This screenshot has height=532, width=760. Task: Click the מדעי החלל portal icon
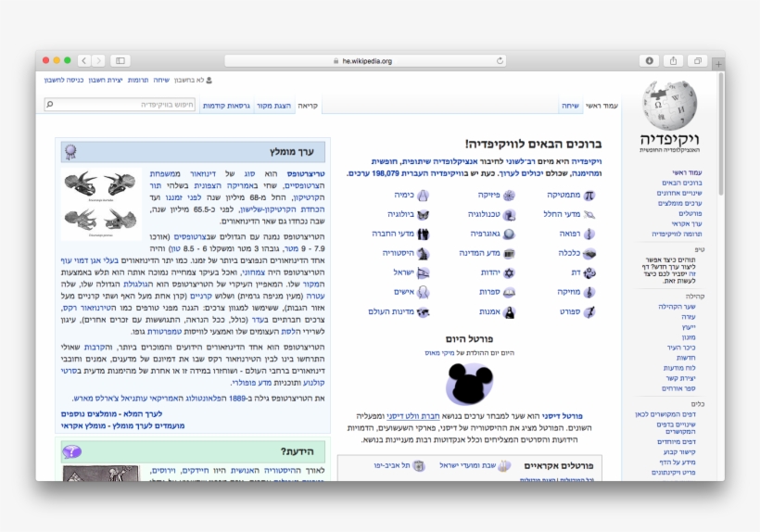point(589,215)
